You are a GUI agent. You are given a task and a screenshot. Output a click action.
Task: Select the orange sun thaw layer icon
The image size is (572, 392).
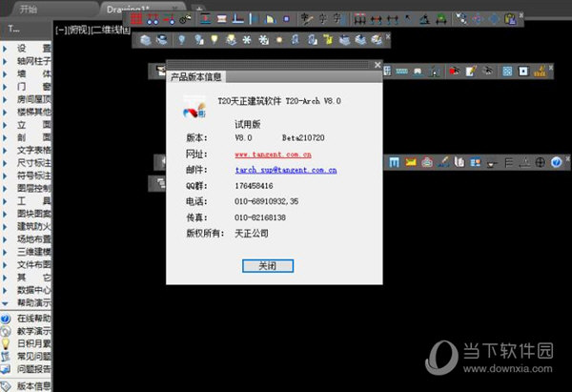pos(279,40)
